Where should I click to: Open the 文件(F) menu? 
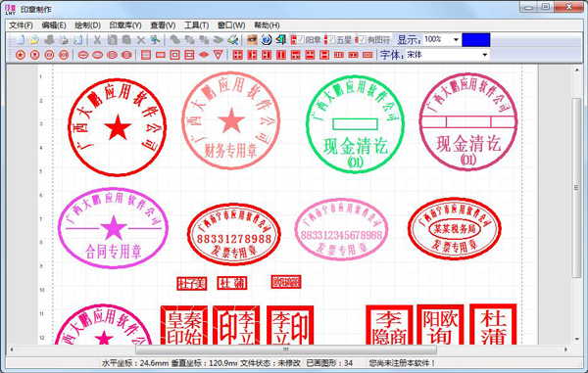pos(21,25)
